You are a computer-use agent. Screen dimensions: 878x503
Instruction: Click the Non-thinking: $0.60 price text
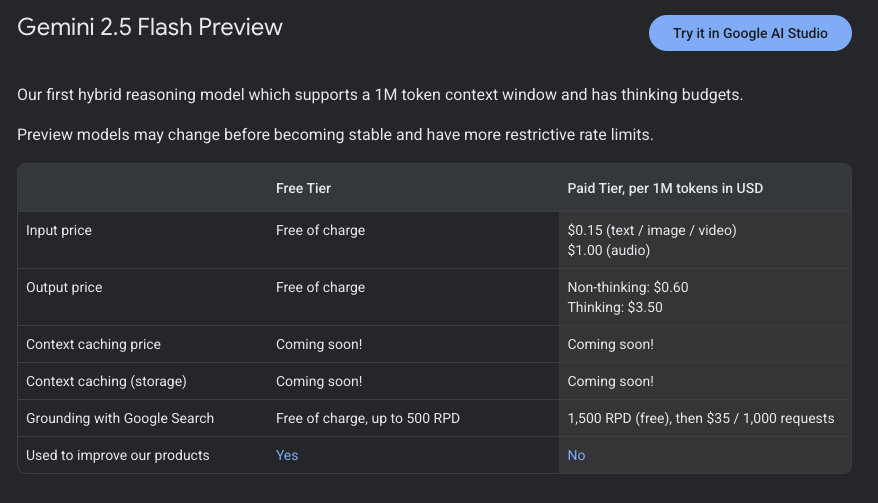(x=627, y=287)
